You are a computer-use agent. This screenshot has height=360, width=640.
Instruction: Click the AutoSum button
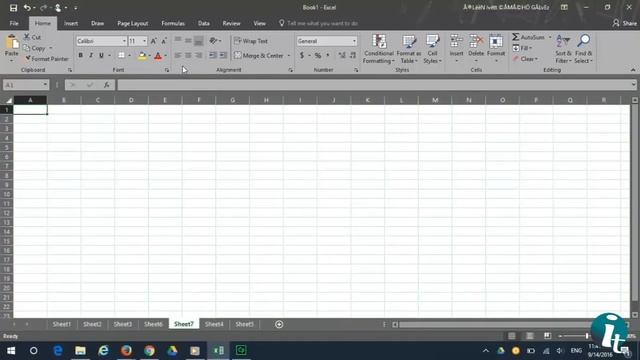[529, 37]
